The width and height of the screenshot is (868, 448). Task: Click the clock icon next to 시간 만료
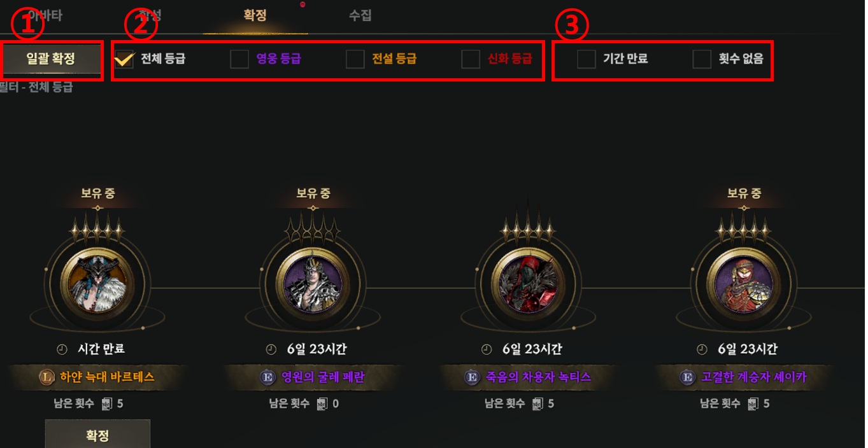pos(62,349)
